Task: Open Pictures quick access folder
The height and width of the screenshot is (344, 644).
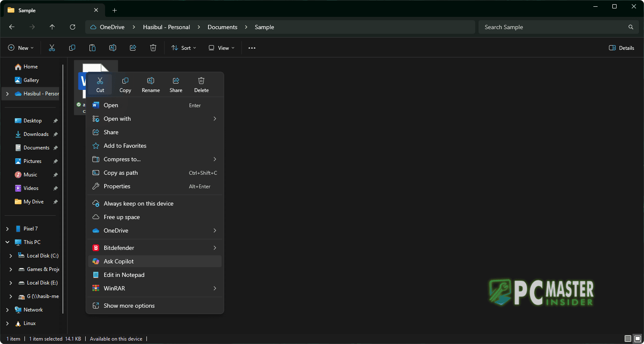Action: pyautogui.click(x=32, y=161)
